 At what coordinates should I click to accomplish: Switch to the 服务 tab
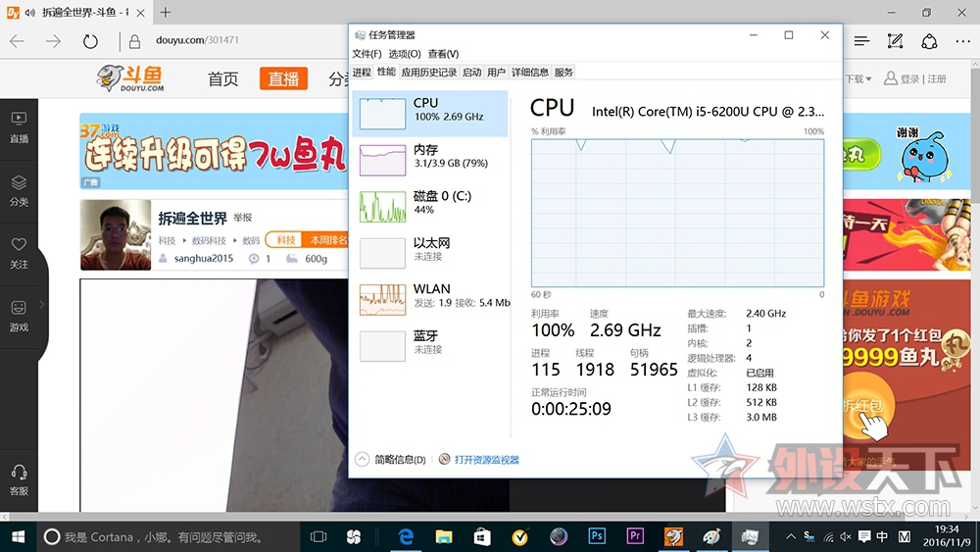563,73
